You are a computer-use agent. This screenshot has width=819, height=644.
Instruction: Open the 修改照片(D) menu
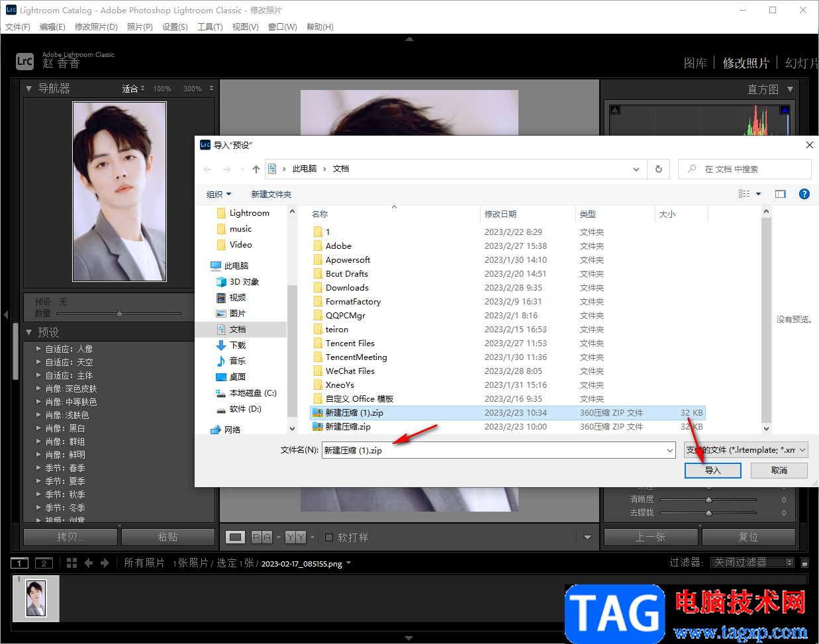point(96,27)
